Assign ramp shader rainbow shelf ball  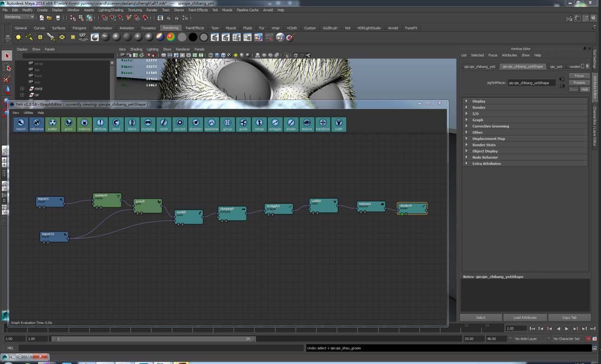[x=171, y=37]
